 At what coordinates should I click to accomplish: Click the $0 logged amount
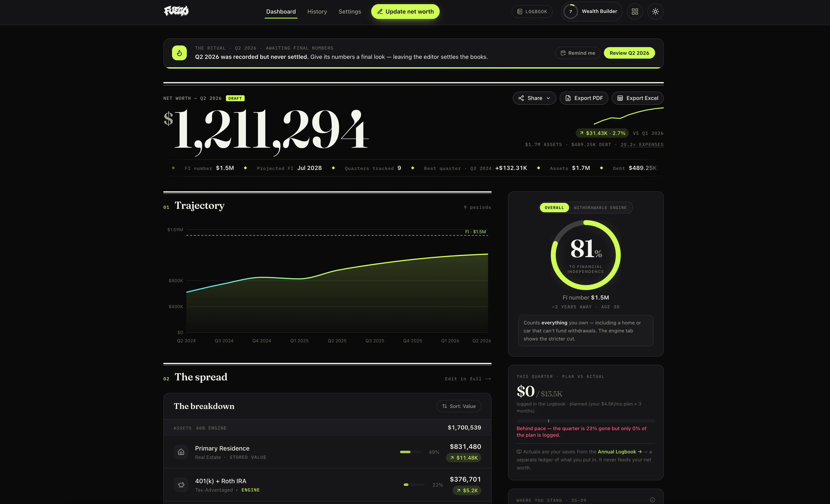click(525, 391)
